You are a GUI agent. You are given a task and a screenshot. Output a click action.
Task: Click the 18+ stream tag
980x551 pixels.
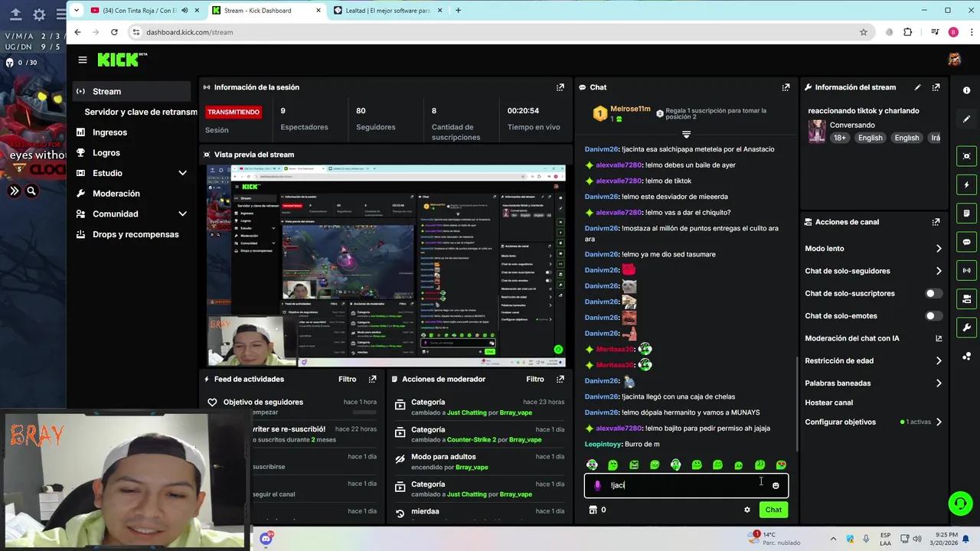pyautogui.click(x=840, y=138)
